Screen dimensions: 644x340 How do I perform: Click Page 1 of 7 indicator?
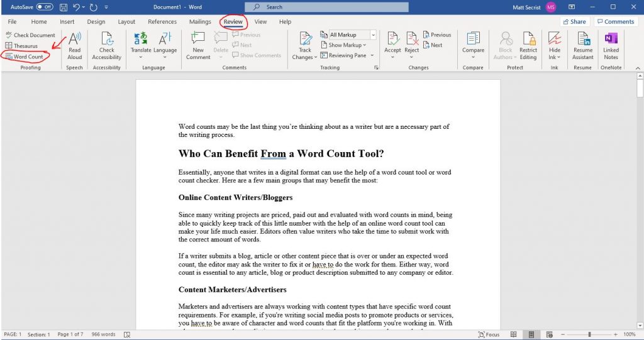click(x=70, y=334)
